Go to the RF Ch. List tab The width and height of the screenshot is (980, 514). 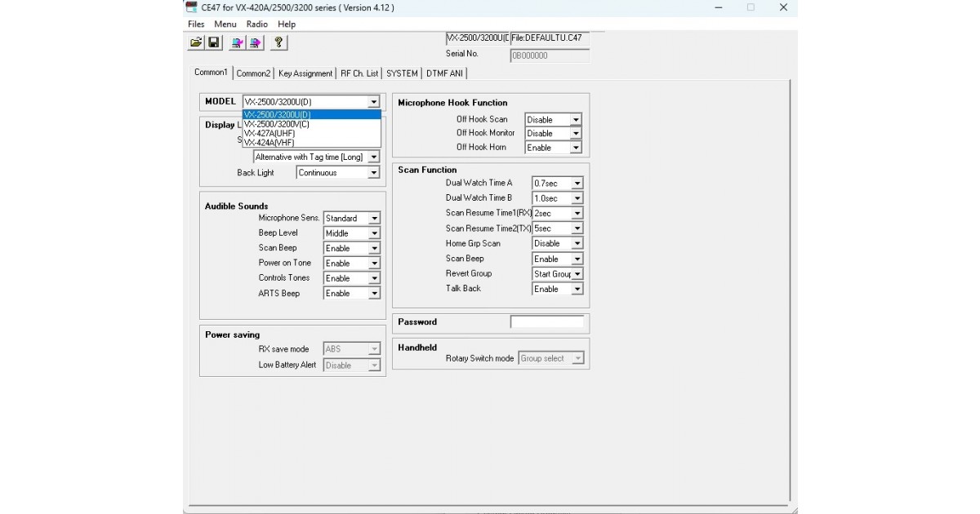[359, 73]
